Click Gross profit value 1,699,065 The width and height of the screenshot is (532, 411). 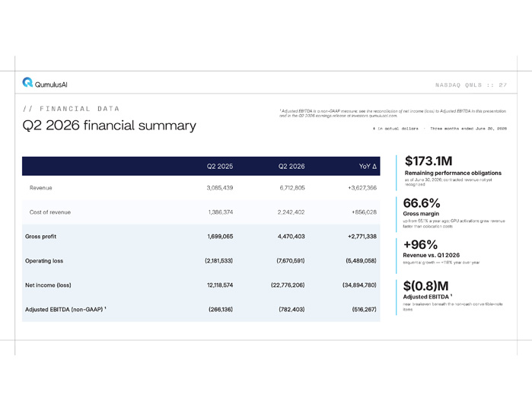(x=220, y=237)
